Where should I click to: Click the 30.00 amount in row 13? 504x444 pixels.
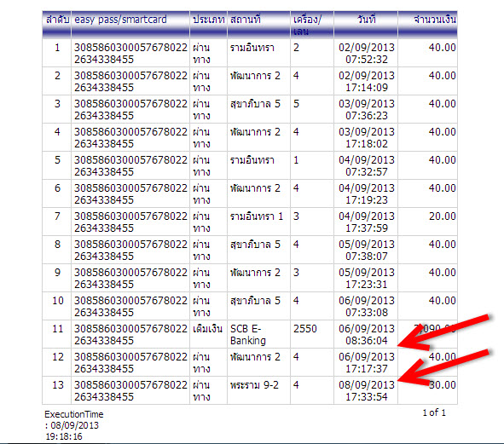click(443, 385)
